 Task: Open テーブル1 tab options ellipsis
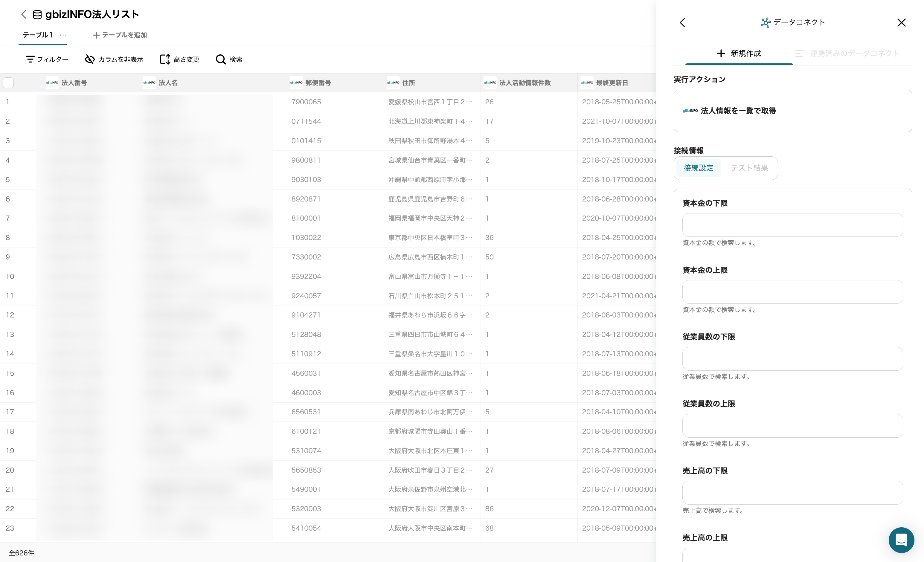click(x=63, y=35)
